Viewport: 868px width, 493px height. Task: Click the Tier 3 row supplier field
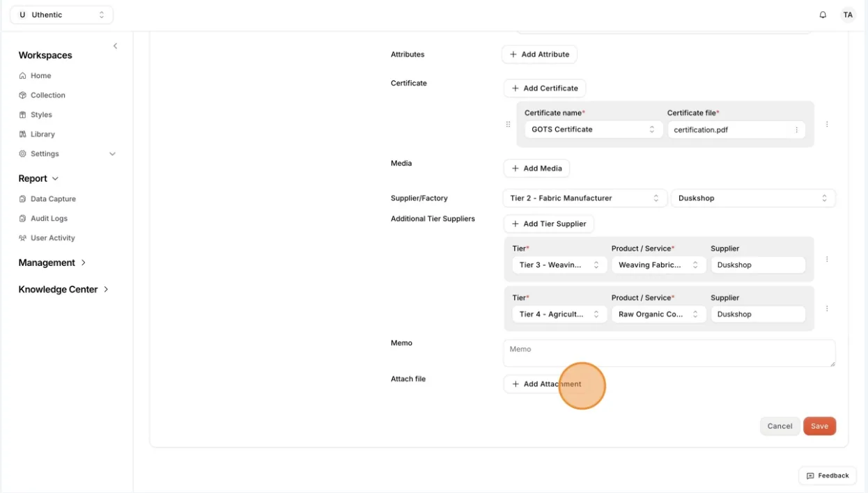coord(758,265)
